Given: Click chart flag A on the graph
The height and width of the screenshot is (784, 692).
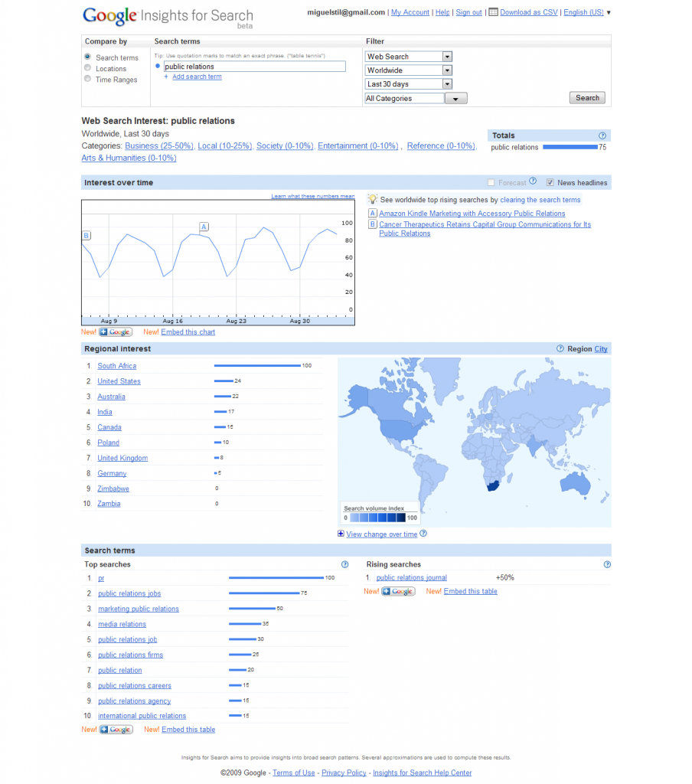Looking at the screenshot, I should coord(204,227).
